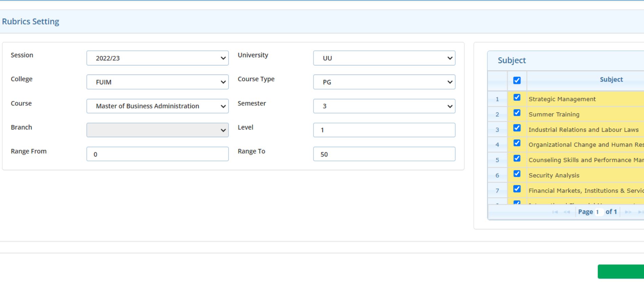Click the Range To input field
This screenshot has height=288, width=644.
pos(384,154)
